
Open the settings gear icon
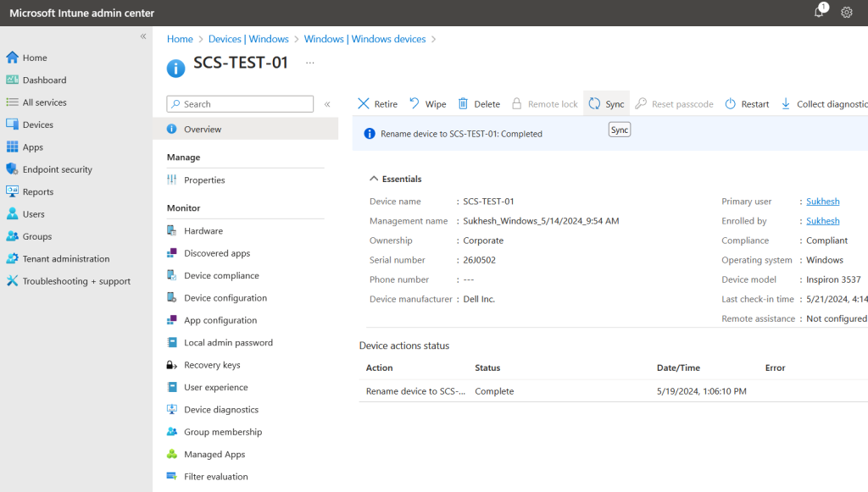846,13
